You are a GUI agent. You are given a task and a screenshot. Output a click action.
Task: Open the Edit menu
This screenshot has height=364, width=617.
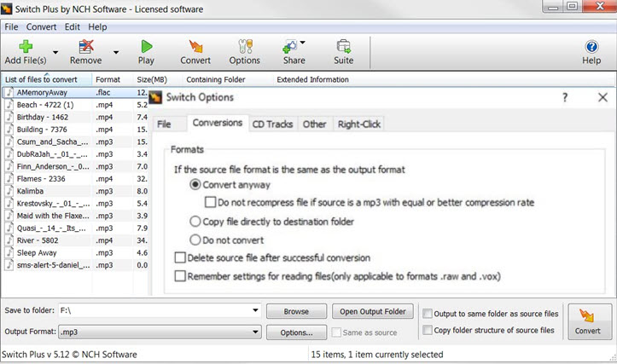click(73, 26)
